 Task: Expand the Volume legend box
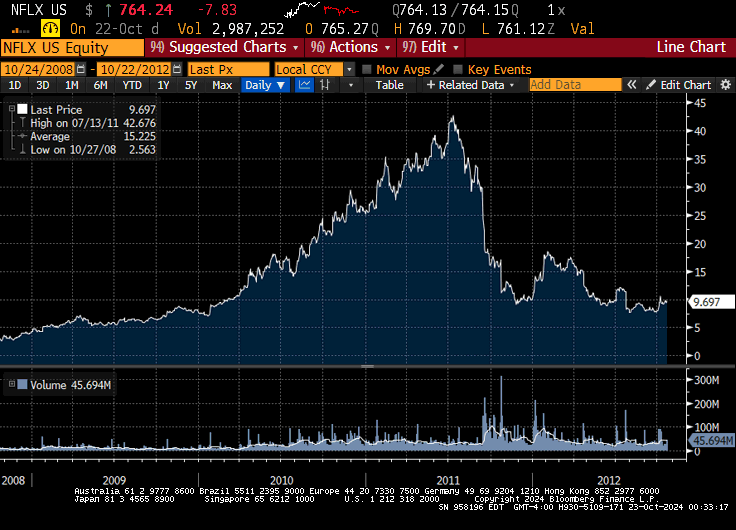point(12,384)
